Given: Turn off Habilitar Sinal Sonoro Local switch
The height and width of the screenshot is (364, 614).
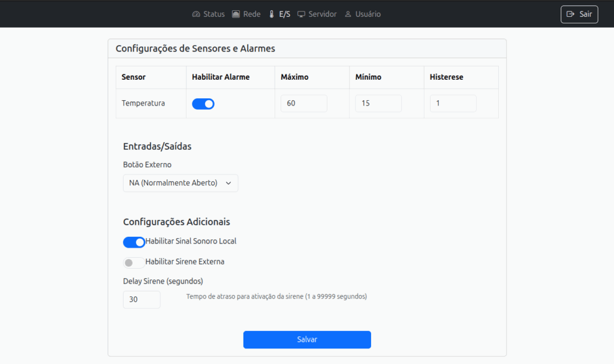Looking at the screenshot, I should (134, 242).
